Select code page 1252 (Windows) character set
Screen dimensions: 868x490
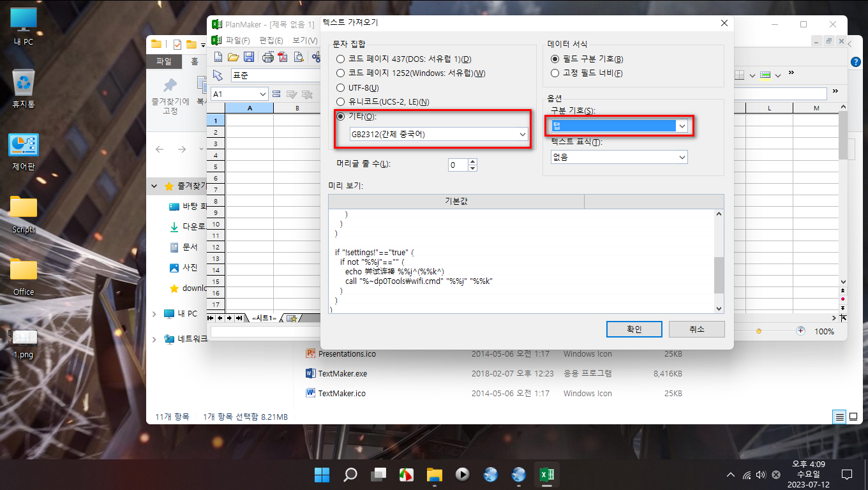(341, 73)
